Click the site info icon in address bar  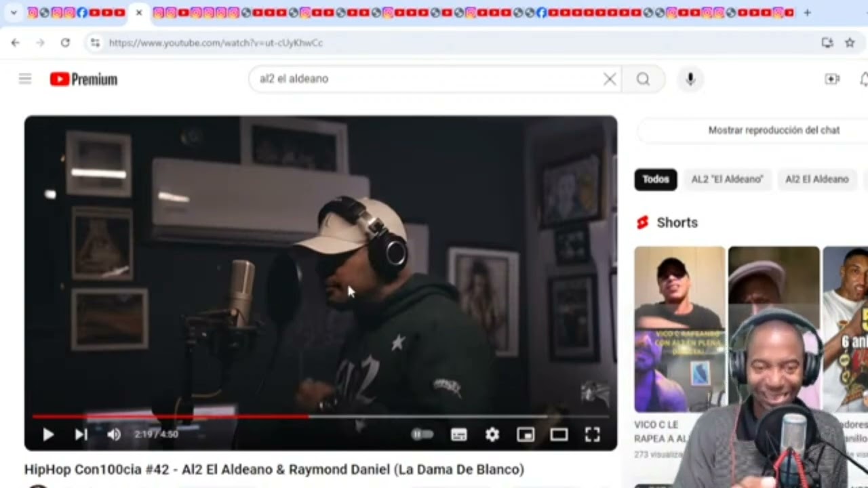(95, 43)
